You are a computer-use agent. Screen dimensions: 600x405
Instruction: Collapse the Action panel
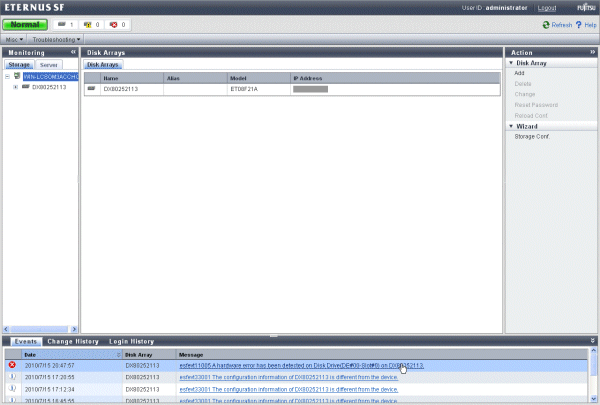click(x=593, y=51)
